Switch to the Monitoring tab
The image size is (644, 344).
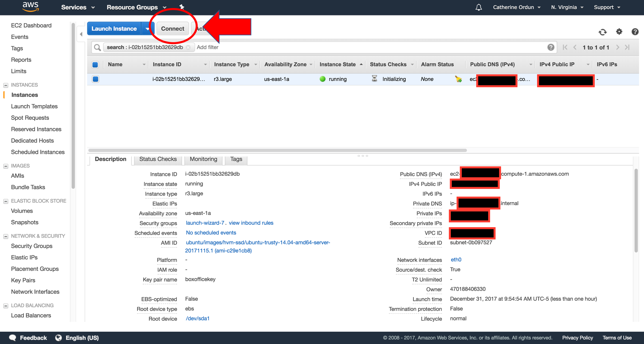point(204,159)
